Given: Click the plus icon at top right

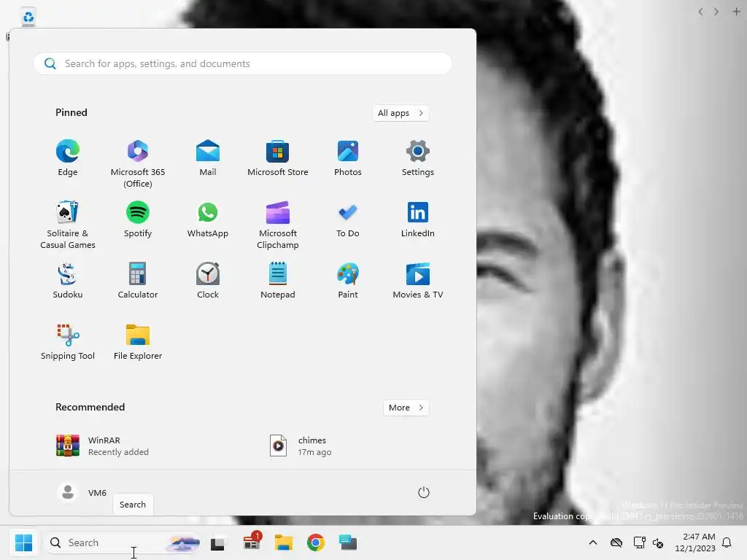Looking at the screenshot, I should tap(736, 12).
